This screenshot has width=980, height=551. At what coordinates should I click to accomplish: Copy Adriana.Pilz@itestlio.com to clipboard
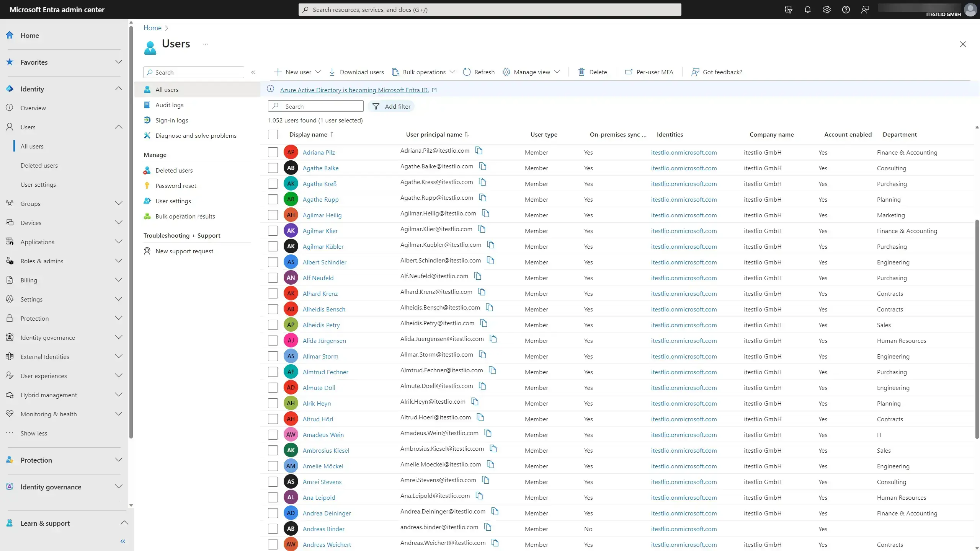point(479,150)
